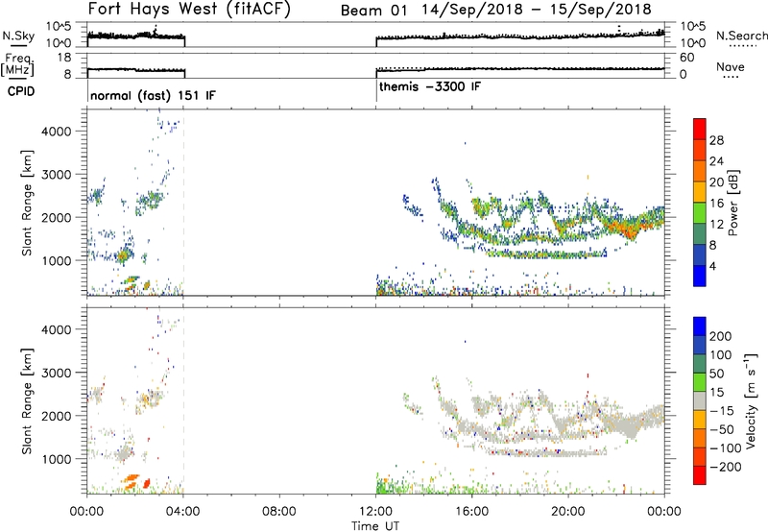Click the 'CPID' row label
Screen dimensions: 768x532
(x=21, y=91)
